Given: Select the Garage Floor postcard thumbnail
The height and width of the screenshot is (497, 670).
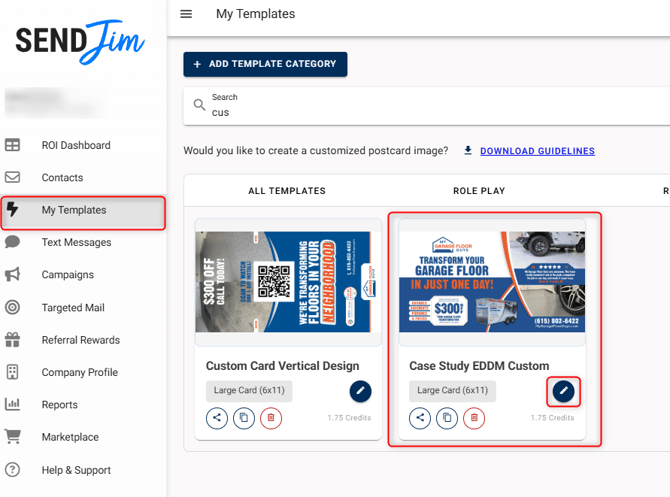Looking at the screenshot, I should 491,283.
